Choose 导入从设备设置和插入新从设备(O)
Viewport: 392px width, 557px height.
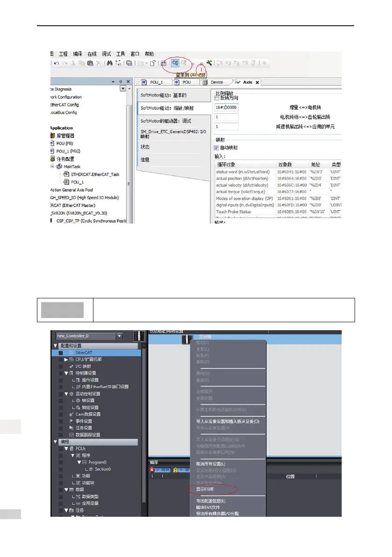[x=228, y=421]
